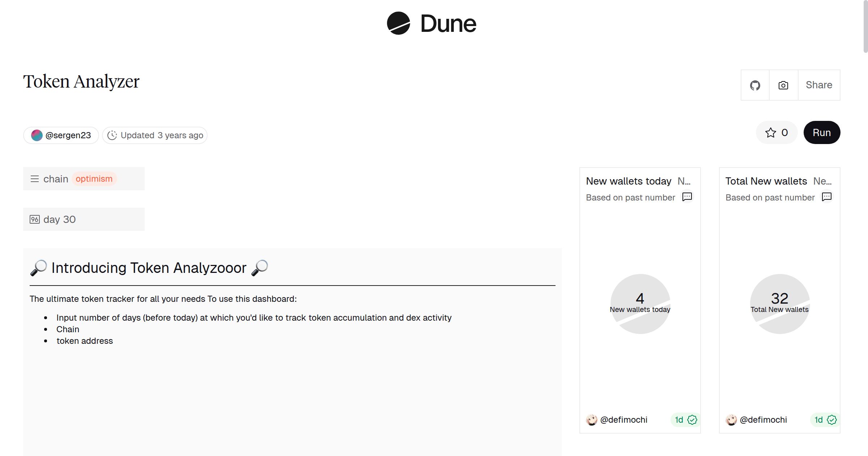This screenshot has width=868, height=456.
Task: Open comments on New wallets today card
Action: tap(687, 197)
